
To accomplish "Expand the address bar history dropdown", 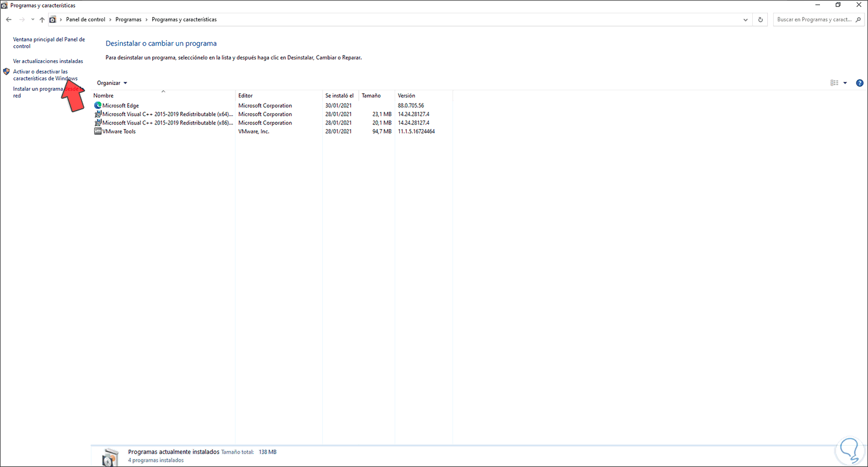I will point(745,20).
